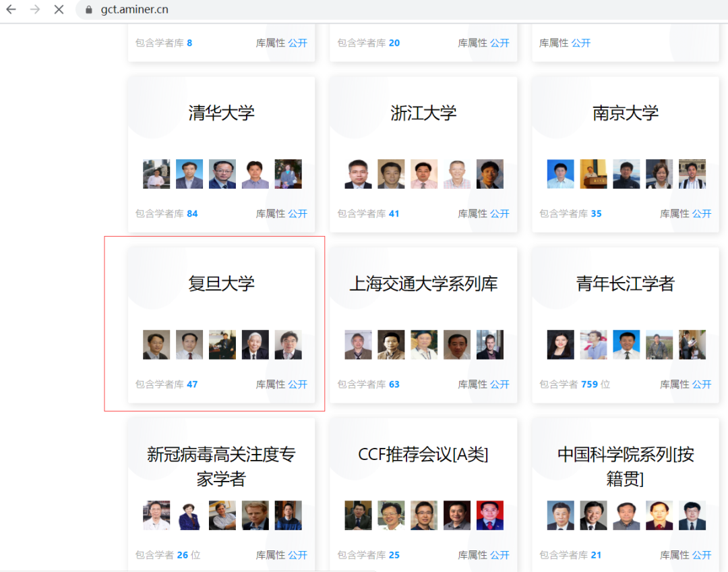This screenshot has height=572, width=728.
Task: Click fourth scholar photo in 复旦大学 card
Action: pyautogui.click(x=255, y=345)
